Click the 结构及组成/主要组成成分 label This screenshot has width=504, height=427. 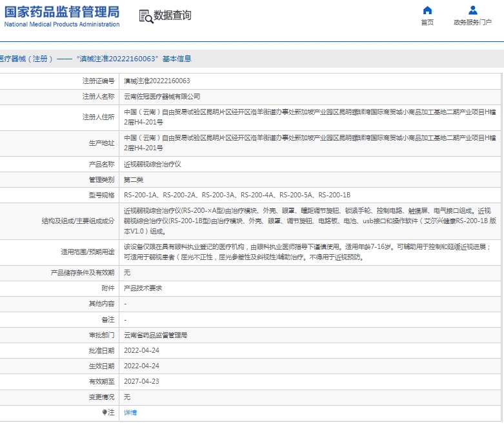point(78,221)
